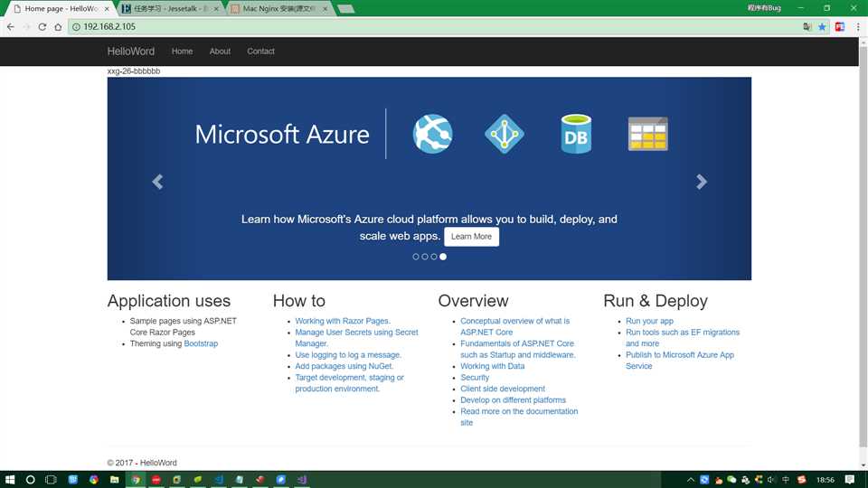Open the HelloWord brand link

tap(130, 52)
